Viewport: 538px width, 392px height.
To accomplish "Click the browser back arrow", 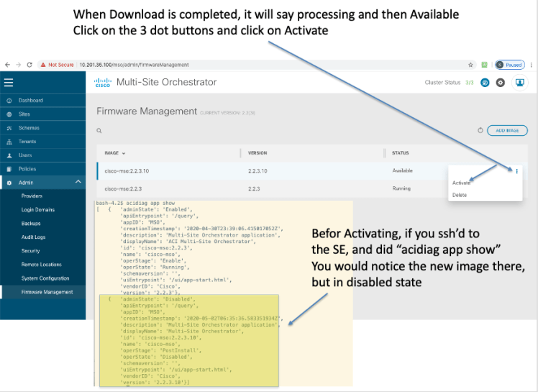I will click(7, 65).
